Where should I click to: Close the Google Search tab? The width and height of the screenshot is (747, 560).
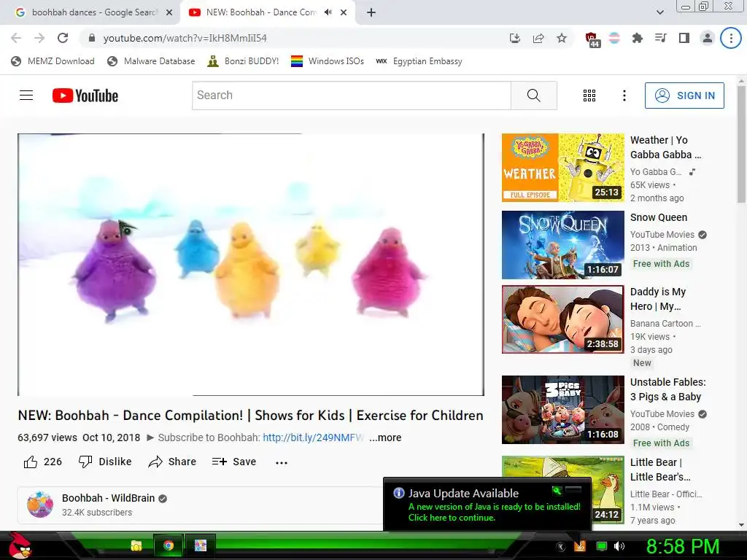click(169, 12)
